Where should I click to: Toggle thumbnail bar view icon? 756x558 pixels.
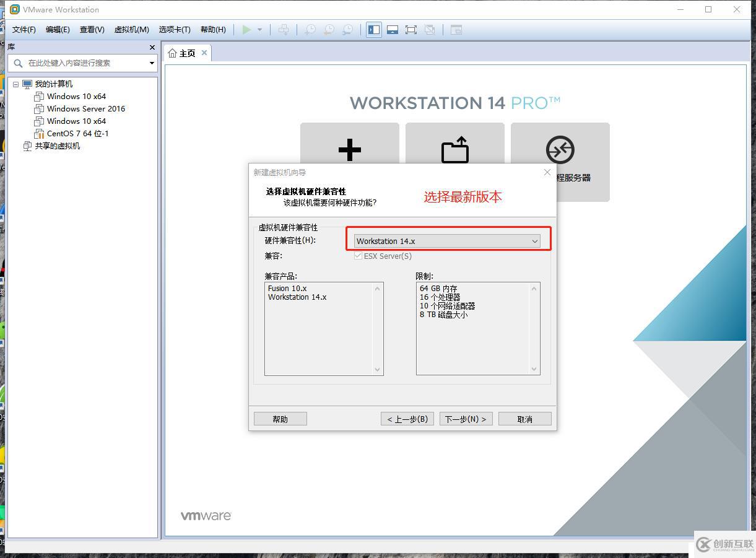coord(393,30)
